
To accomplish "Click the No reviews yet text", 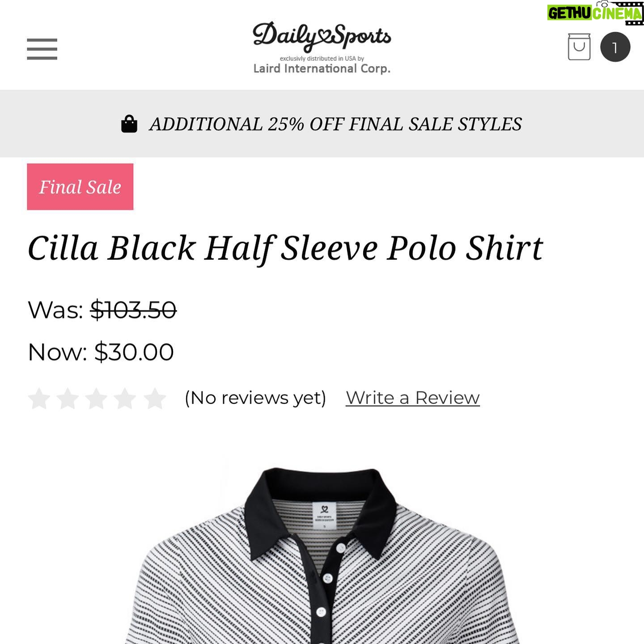I will tap(255, 398).
